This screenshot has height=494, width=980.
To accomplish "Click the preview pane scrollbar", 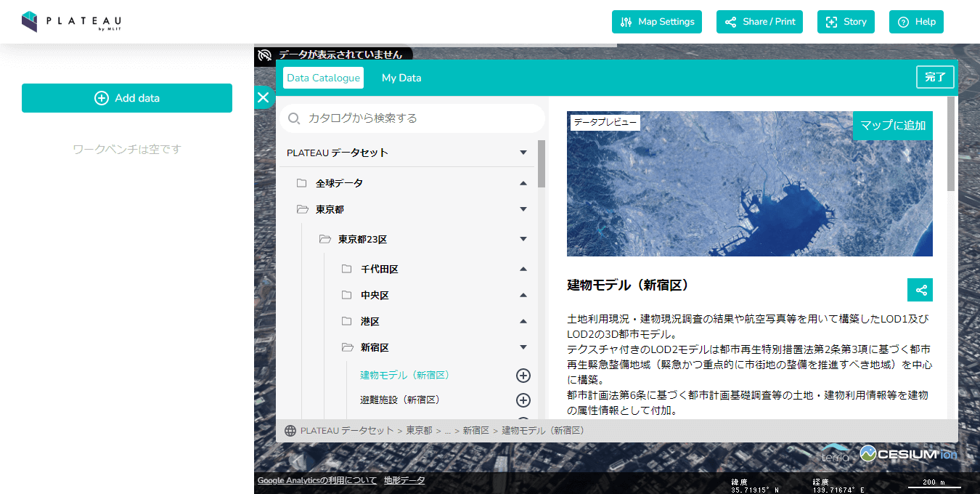I will point(951,144).
